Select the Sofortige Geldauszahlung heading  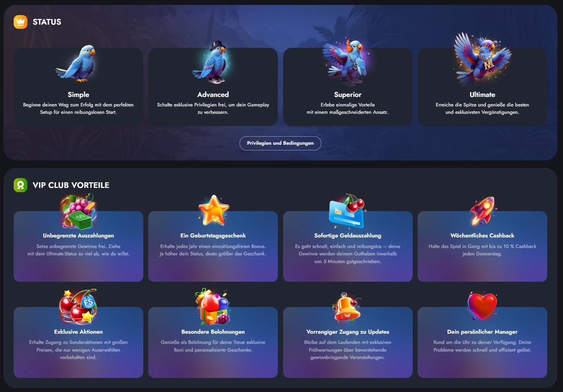coord(347,236)
